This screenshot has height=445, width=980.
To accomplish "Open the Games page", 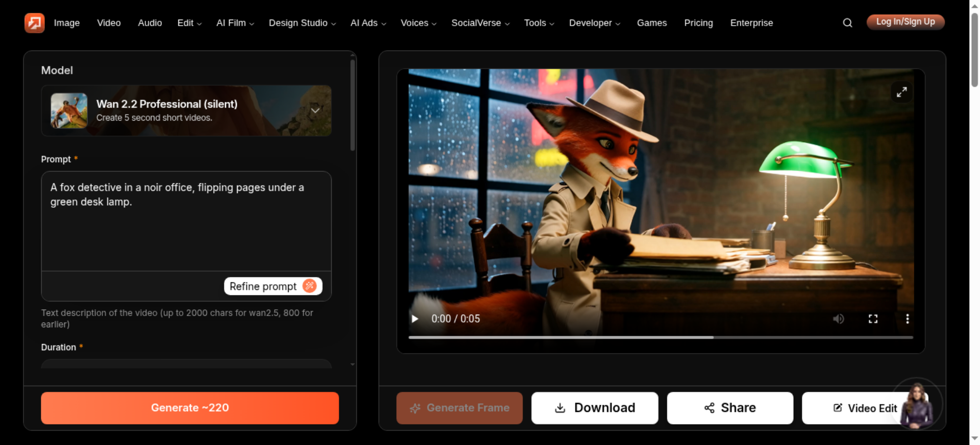I will 652,23.
